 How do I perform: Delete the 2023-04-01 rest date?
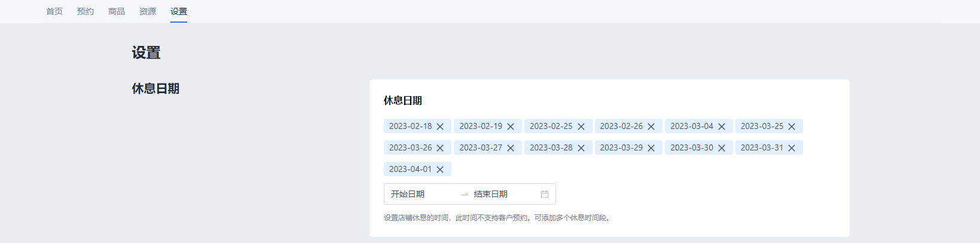point(440,170)
